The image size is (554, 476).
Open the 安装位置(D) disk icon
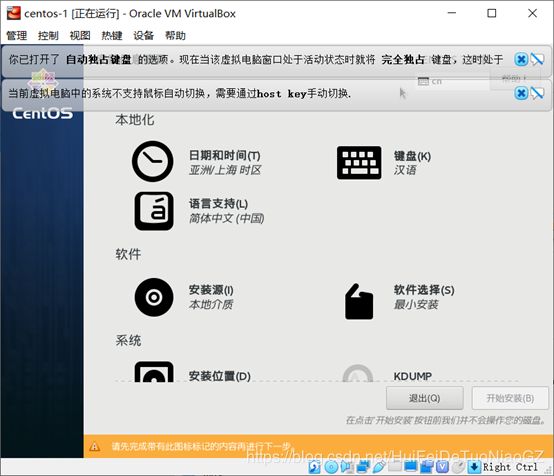click(x=154, y=372)
